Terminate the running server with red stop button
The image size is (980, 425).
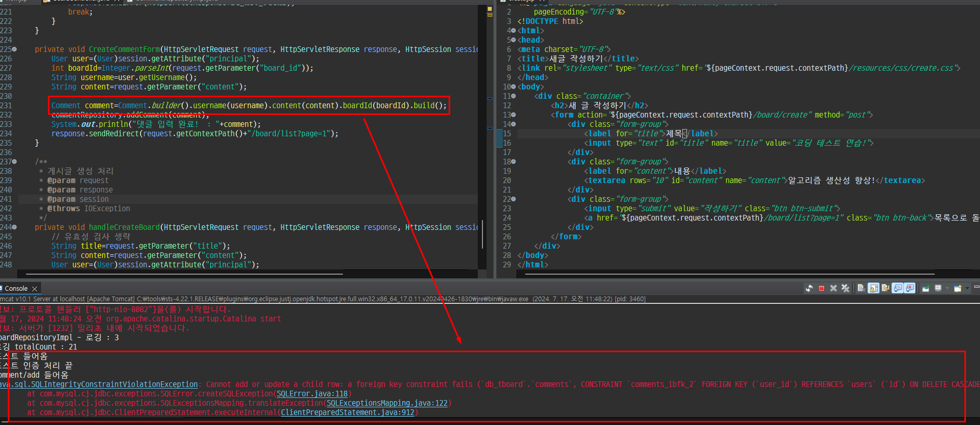[821, 288]
